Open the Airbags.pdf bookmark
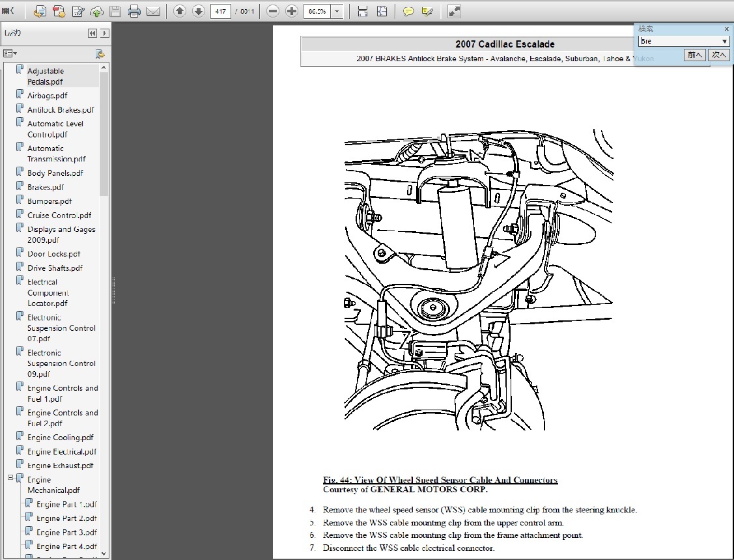The width and height of the screenshot is (734, 560). pyautogui.click(x=47, y=96)
